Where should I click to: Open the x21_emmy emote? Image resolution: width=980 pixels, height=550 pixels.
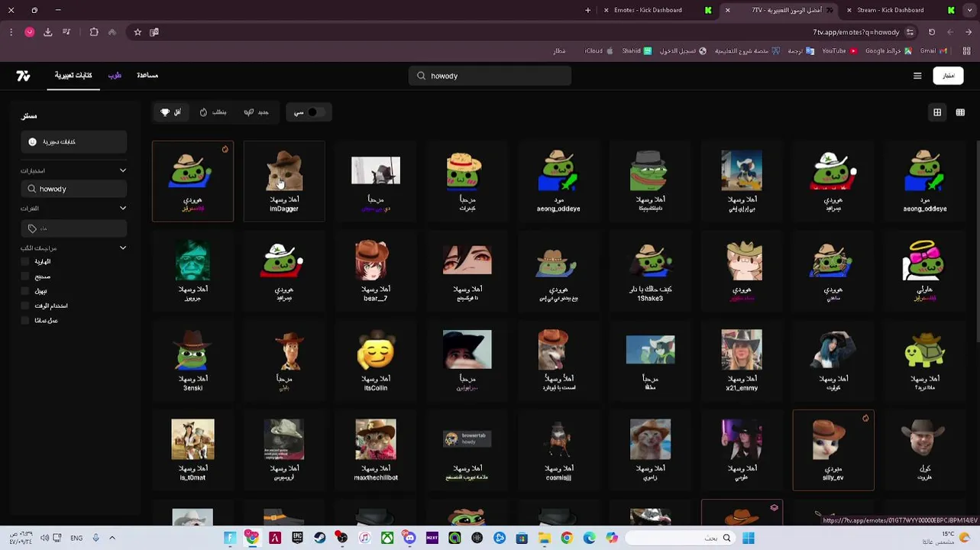[742, 361]
